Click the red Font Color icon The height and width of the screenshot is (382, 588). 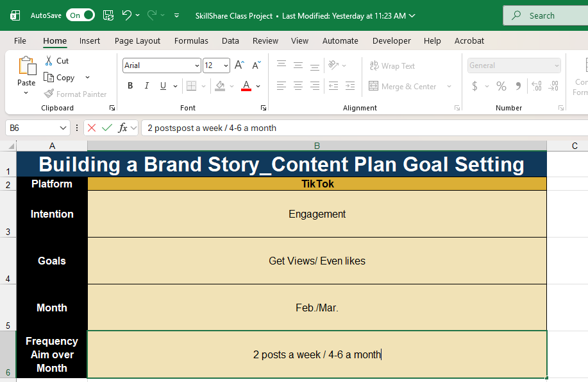pos(246,86)
